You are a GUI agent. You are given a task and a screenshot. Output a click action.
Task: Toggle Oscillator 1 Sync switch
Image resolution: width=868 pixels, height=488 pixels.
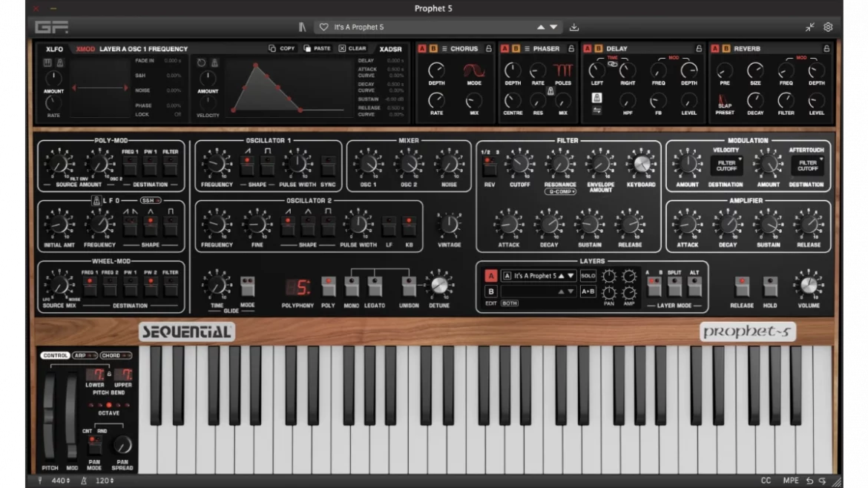click(x=328, y=165)
